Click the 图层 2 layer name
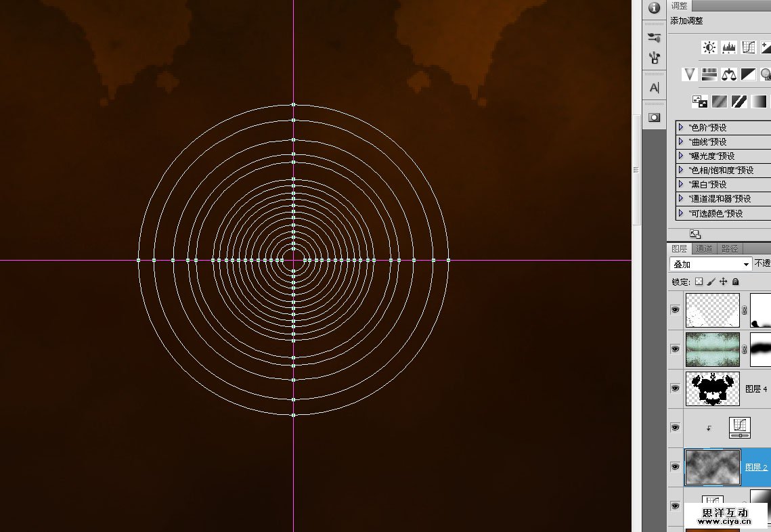 click(756, 467)
